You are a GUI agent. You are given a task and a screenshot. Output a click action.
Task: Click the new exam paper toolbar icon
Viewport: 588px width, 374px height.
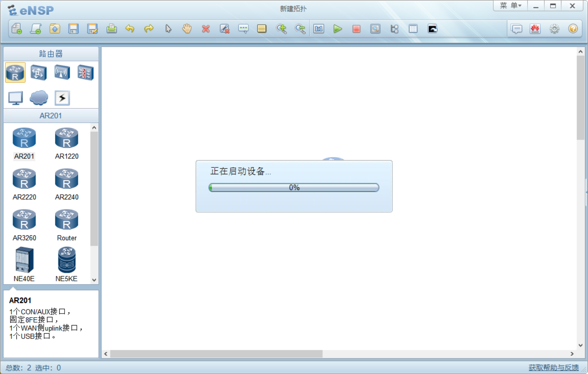click(36, 29)
